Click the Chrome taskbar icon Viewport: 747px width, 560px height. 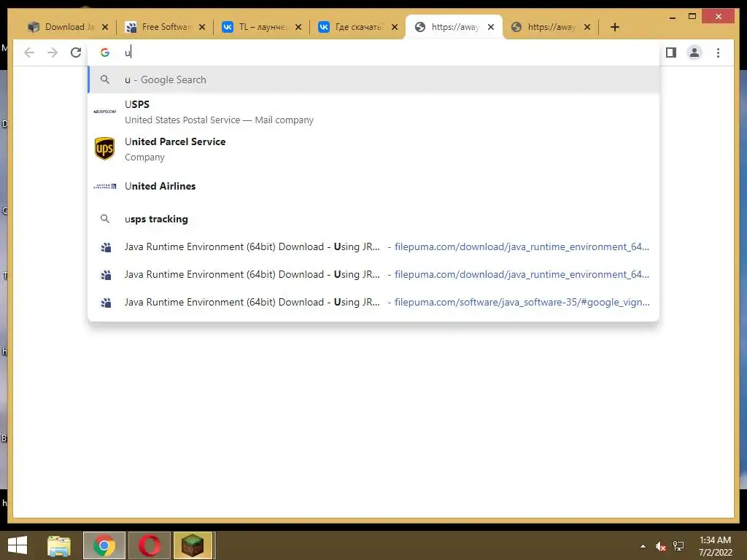(x=104, y=545)
